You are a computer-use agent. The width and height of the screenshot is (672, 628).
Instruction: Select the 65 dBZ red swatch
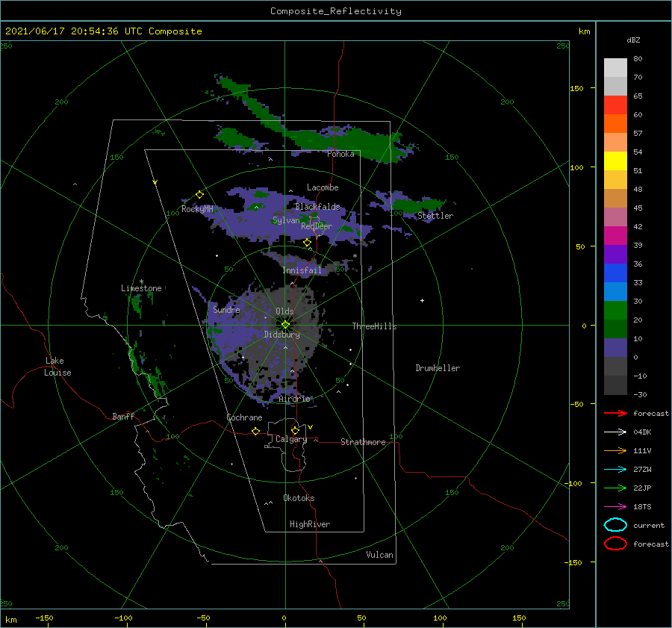(x=615, y=105)
